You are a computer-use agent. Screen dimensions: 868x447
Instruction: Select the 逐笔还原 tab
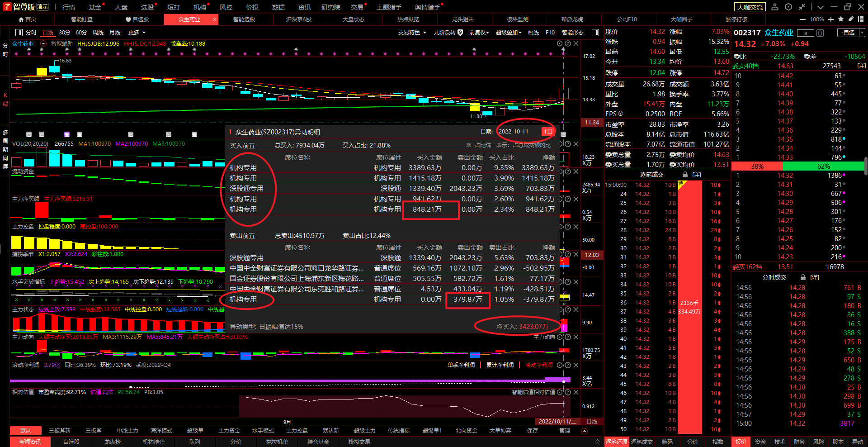coord(617,442)
